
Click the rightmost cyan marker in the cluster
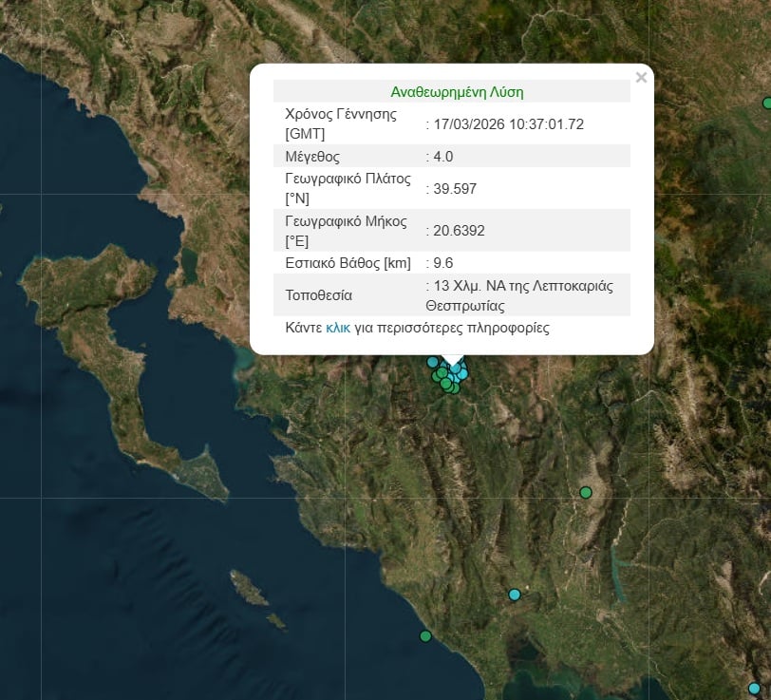tap(462, 373)
